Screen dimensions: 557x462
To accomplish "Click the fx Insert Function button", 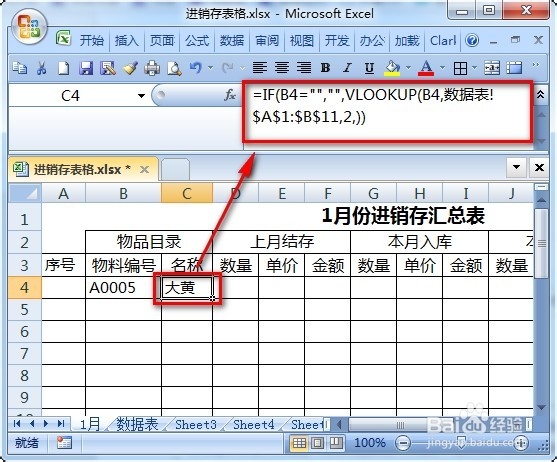I will click(x=230, y=95).
